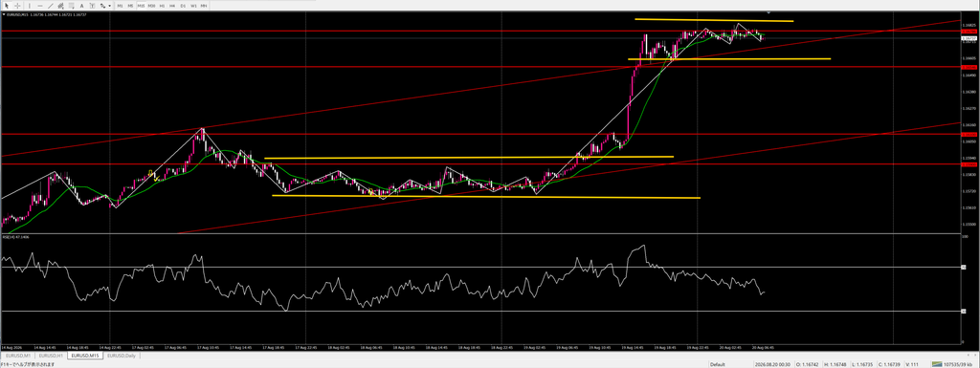Select the text label tool

[92, 6]
